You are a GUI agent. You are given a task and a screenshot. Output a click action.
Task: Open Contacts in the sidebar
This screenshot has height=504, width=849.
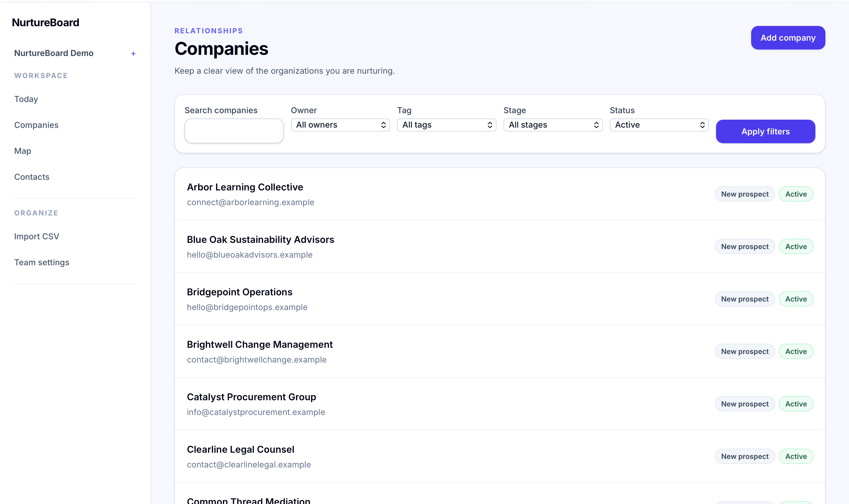(x=32, y=177)
